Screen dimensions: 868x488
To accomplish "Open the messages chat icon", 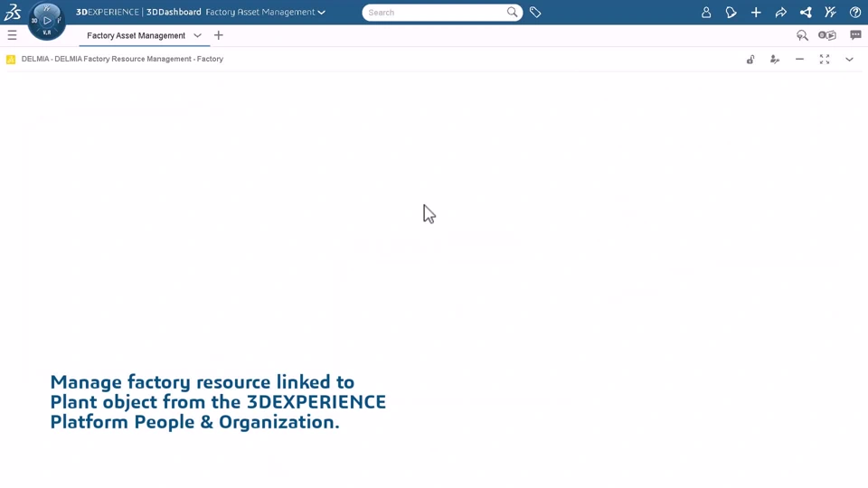I will tap(855, 35).
